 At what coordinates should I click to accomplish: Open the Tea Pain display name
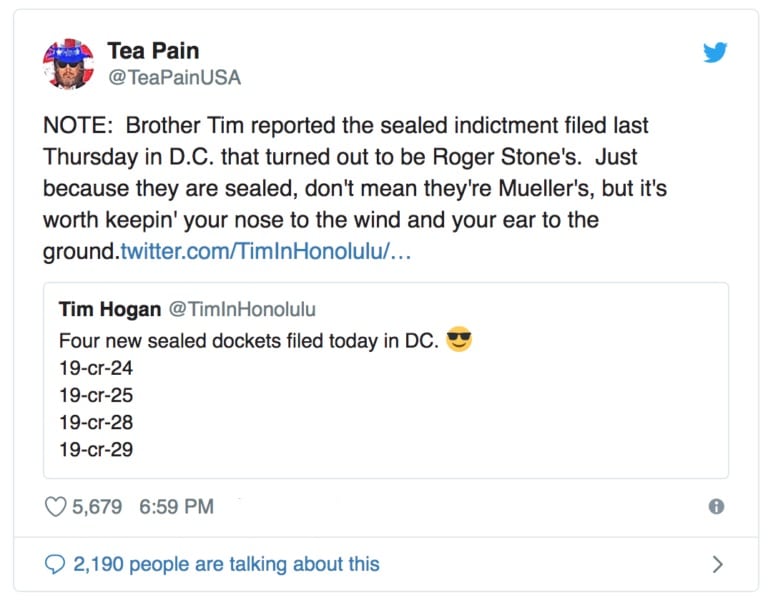(153, 50)
